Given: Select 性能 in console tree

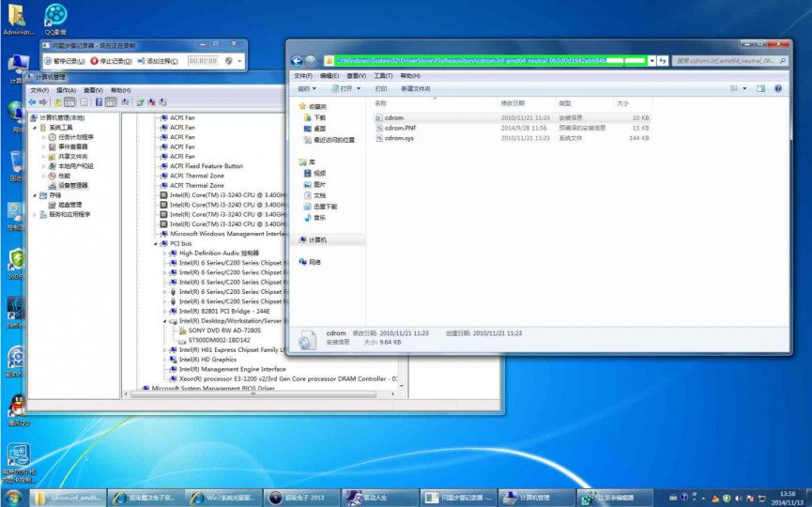Looking at the screenshot, I should [x=64, y=176].
